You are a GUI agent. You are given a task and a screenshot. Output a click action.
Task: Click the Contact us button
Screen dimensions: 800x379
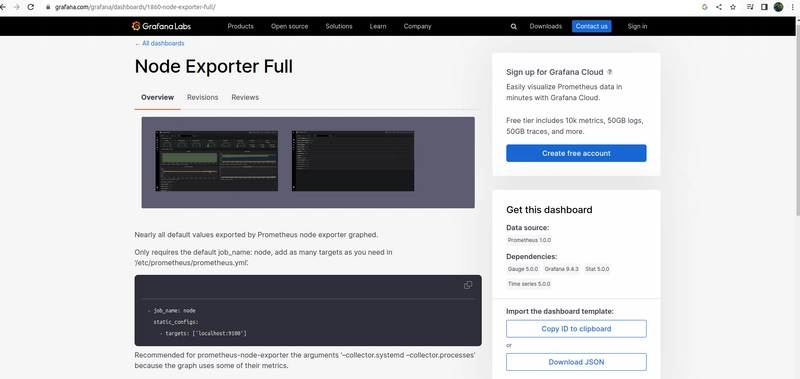(x=591, y=27)
